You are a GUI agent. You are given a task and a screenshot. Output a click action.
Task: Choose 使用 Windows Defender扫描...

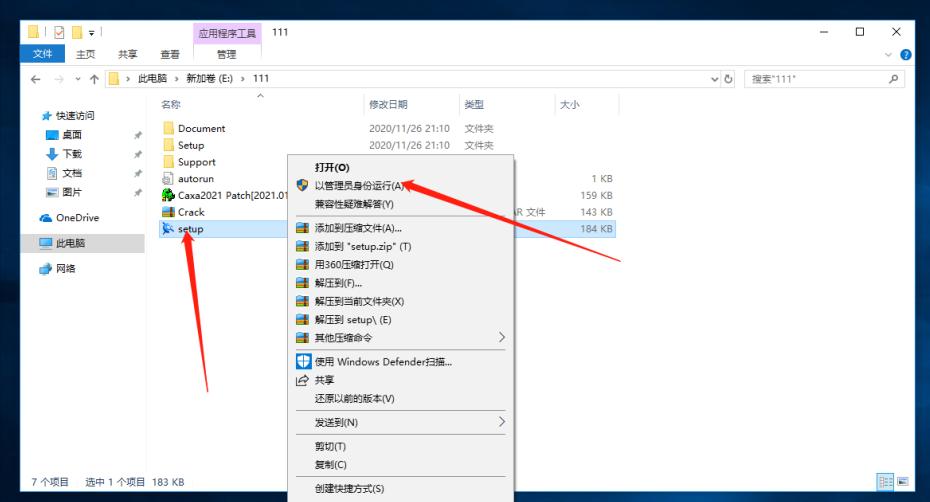pos(383,362)
